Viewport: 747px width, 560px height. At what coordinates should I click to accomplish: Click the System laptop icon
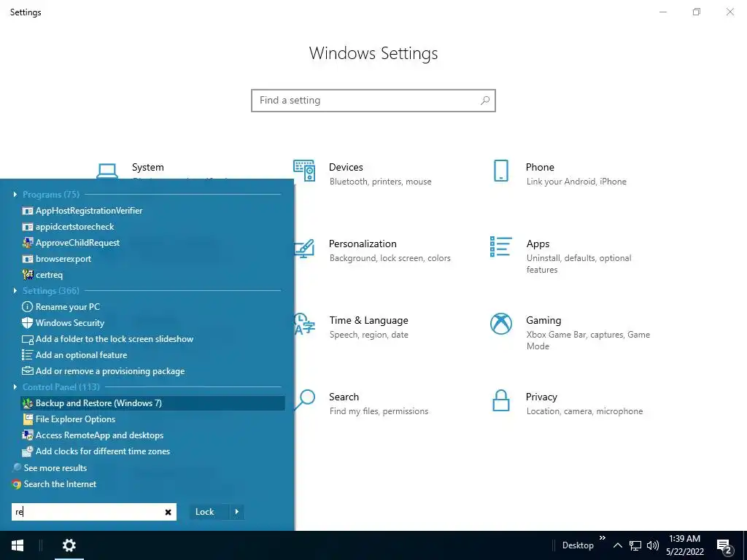pos(107,171)
